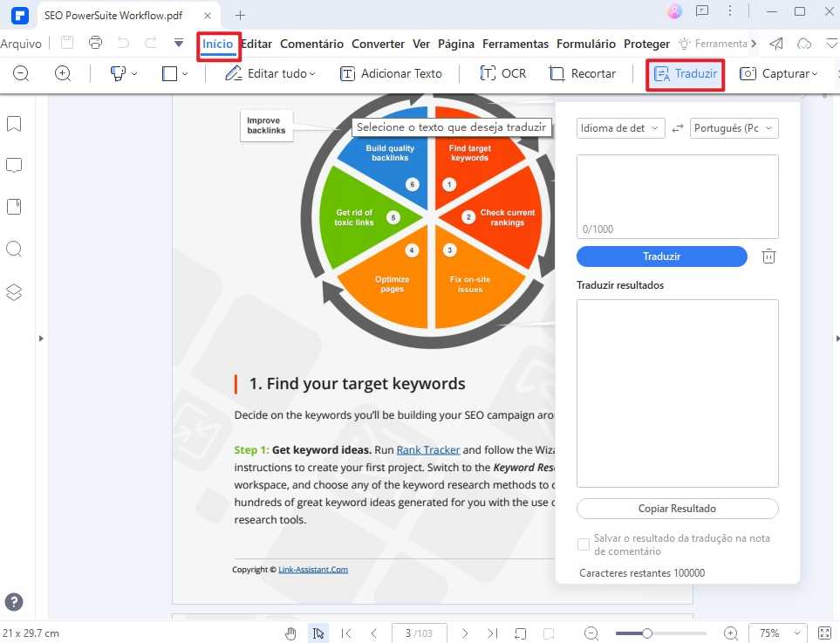840x643 pixels.
Task: Select the text selection cursor tool
Action: click(x=318, y=633)
